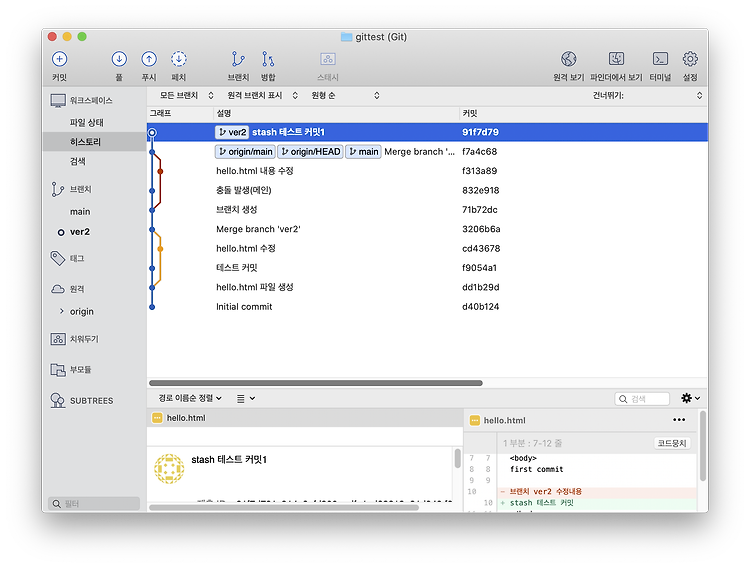
Task: Click hello.html file status icon in file list
Action: click(x=157, y=418)
